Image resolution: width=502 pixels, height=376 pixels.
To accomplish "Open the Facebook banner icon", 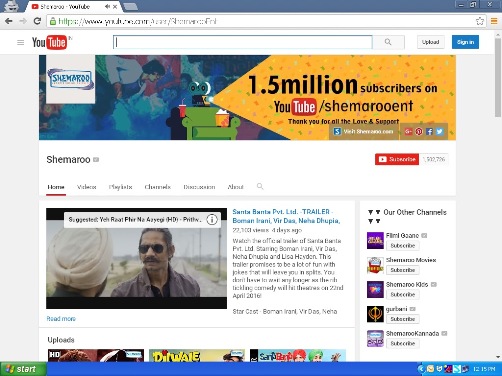I will (429, 131).
